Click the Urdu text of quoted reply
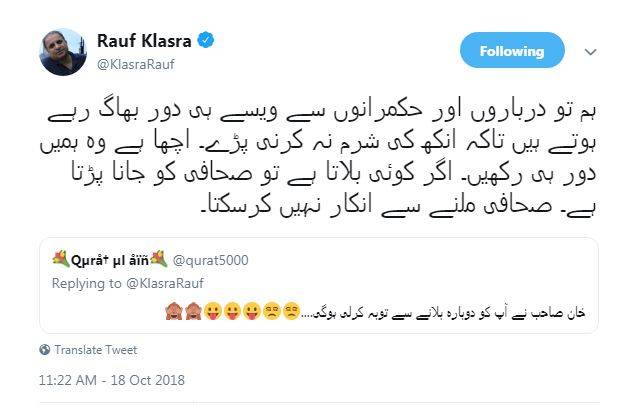Viewport: 634px width, 405px height. point(443,313)
